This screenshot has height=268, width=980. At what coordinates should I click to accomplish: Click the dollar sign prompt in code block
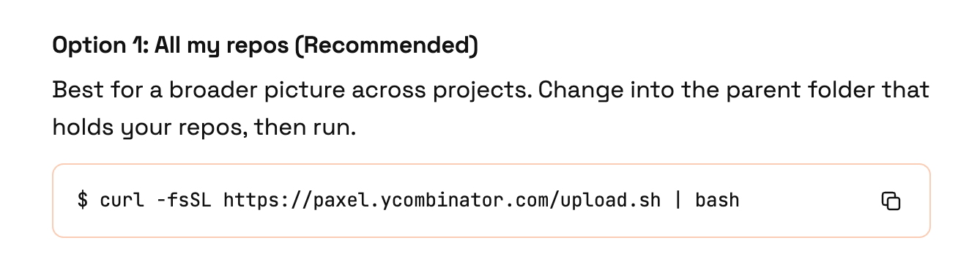pos(82,200)
